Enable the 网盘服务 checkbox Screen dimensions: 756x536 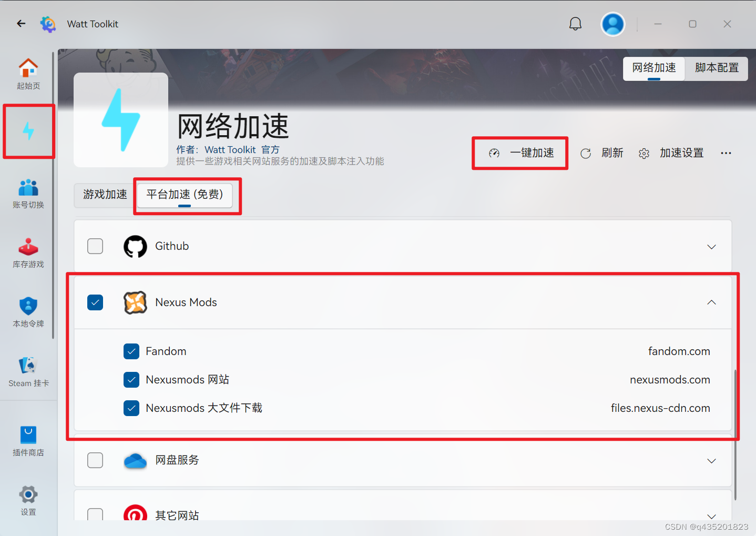[x=95, y=460]
